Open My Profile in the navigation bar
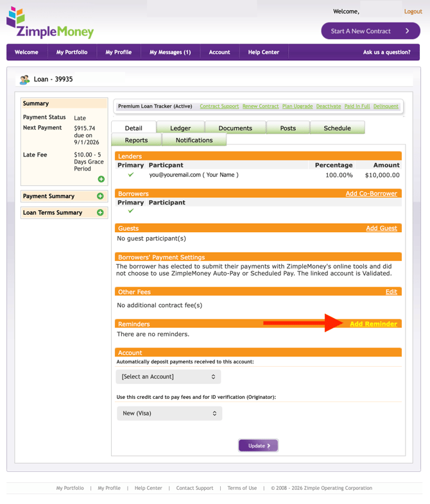Screen dimensions: 430x504 (119, 52)
